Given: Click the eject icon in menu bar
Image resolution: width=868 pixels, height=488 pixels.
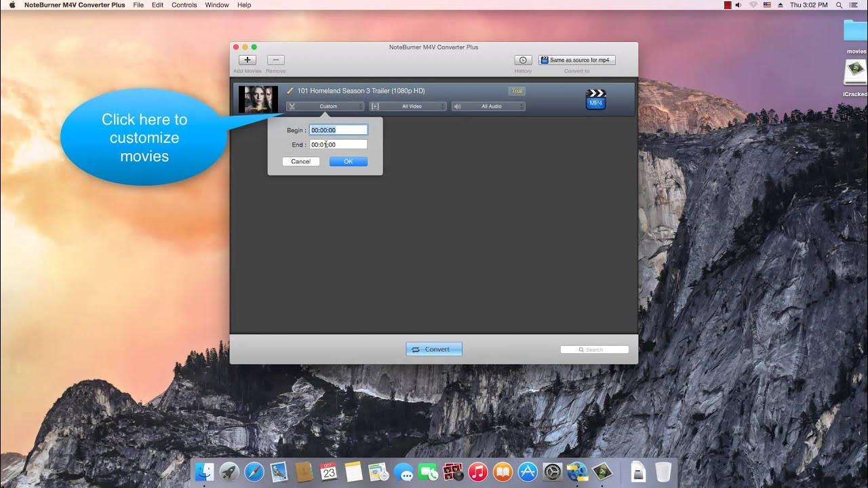Looking at the screenshot, I should tap(781, 5).
